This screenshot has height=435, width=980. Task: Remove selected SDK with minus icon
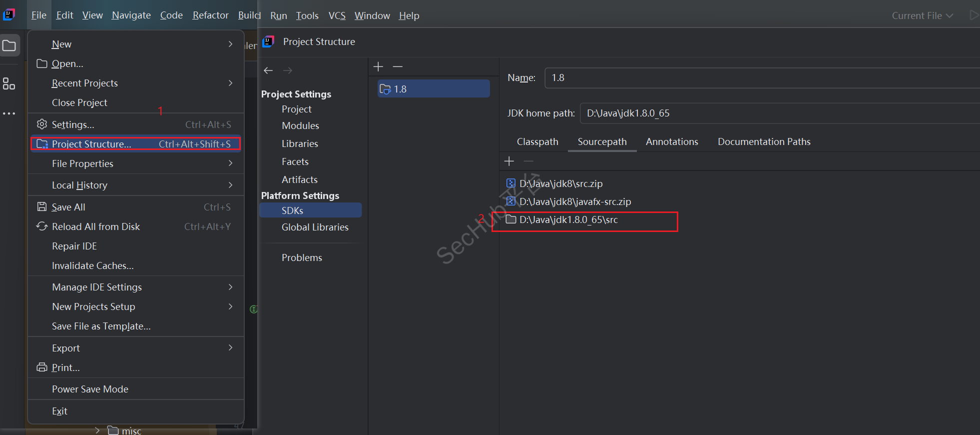click(x=398, y=66)
